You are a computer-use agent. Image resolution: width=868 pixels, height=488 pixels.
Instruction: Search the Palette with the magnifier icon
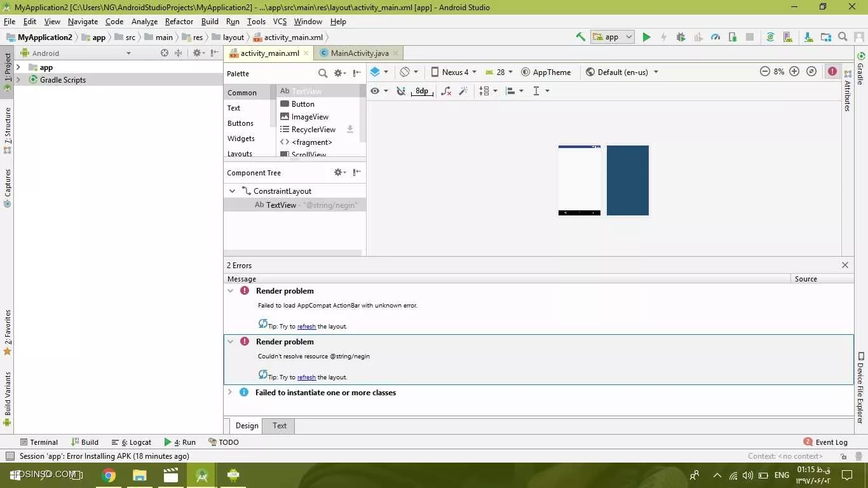[x=323, y=73]
